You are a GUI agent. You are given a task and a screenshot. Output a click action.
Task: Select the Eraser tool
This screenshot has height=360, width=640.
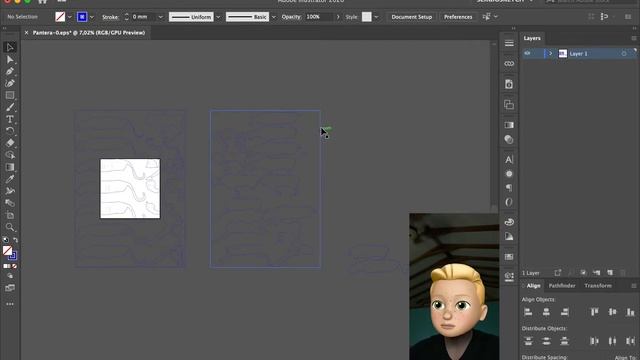tap(10, 143)
